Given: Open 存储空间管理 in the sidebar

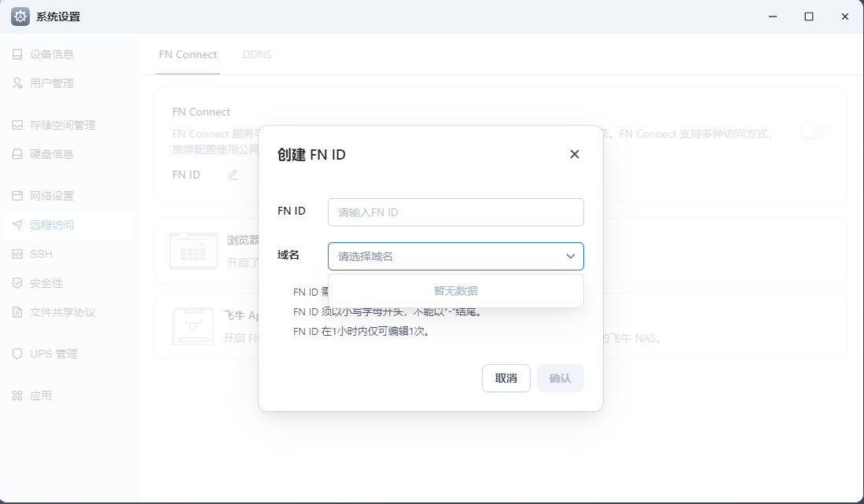Looking at the screenshot, I should click(x=69, y=125).
